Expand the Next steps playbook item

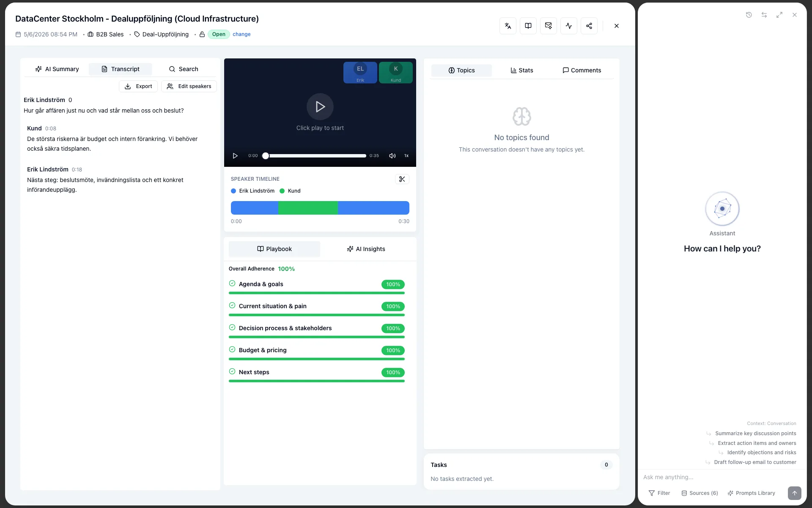317,374
